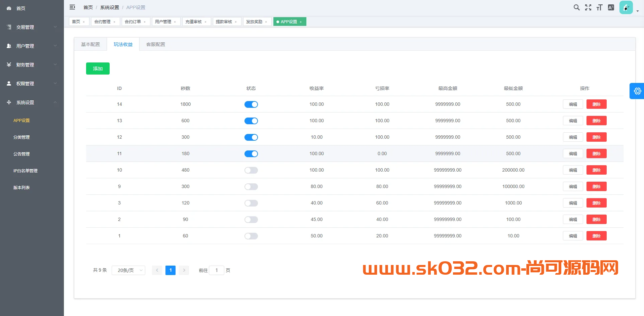Open the language translation icon
The image size is (644, 316).
pyautogui.click(x=611, y=7)
